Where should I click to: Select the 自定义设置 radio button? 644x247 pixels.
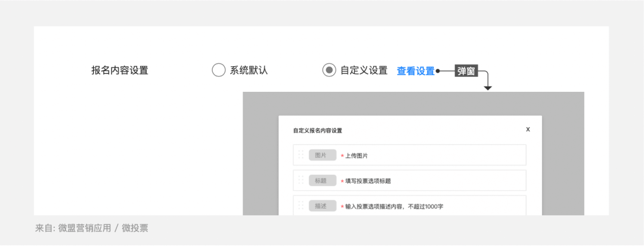click(329, 70)
